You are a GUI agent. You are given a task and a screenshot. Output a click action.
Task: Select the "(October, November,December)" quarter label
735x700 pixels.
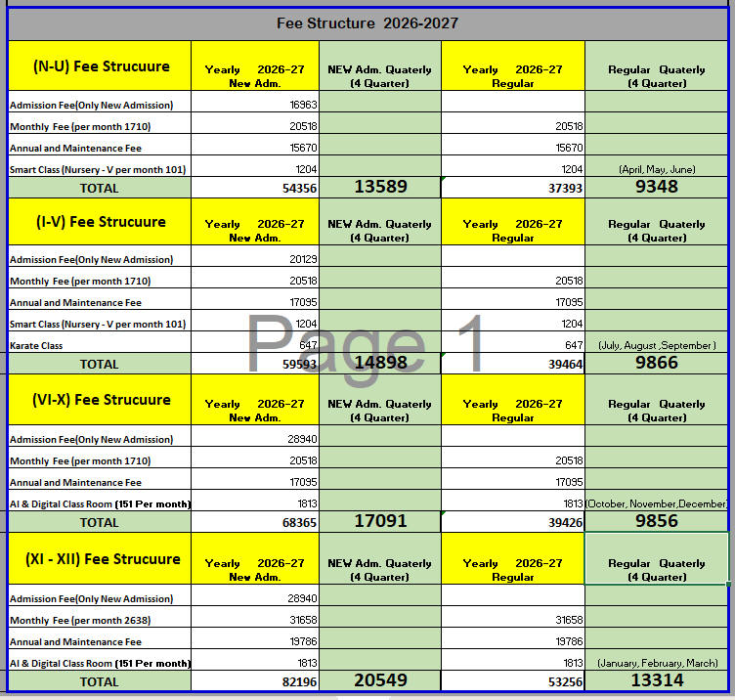click(656, 503)
